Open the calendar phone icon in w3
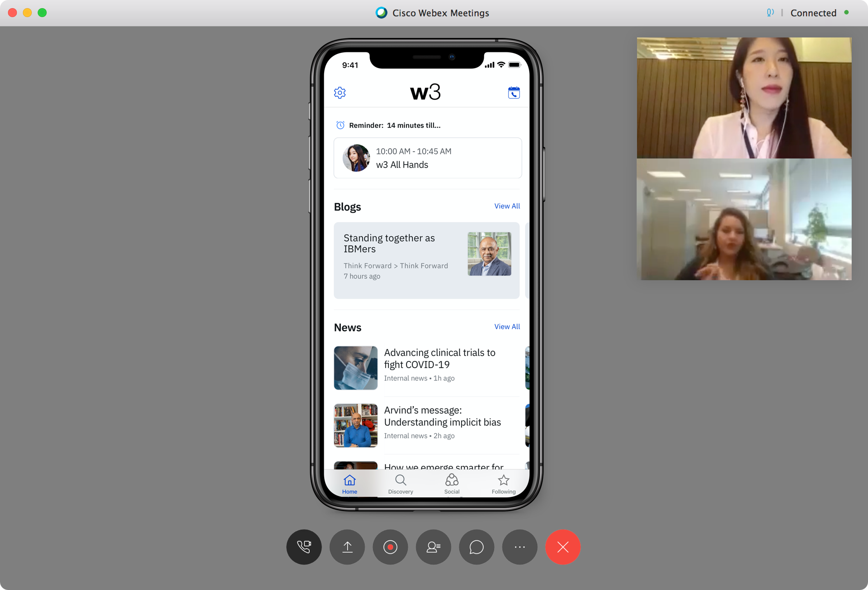This screenshot has height=590, width=868. click(x=514, y=93)
